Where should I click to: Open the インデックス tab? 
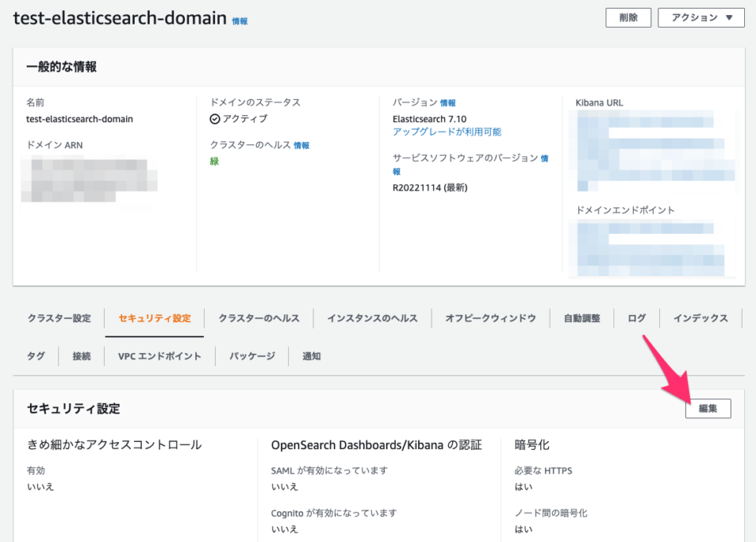[701, 318]
